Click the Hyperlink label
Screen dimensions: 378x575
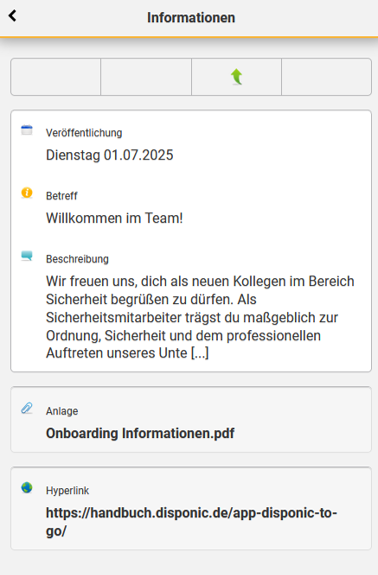[67, 491]
